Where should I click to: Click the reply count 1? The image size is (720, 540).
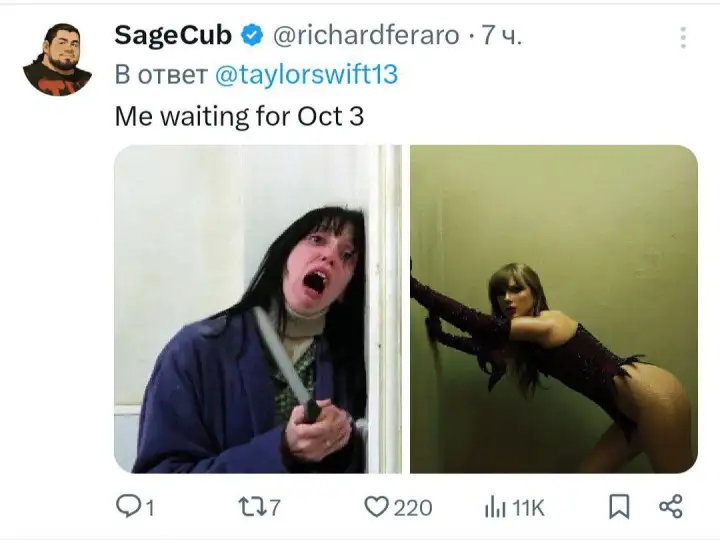pyautogui.click(x=150, y=508)
